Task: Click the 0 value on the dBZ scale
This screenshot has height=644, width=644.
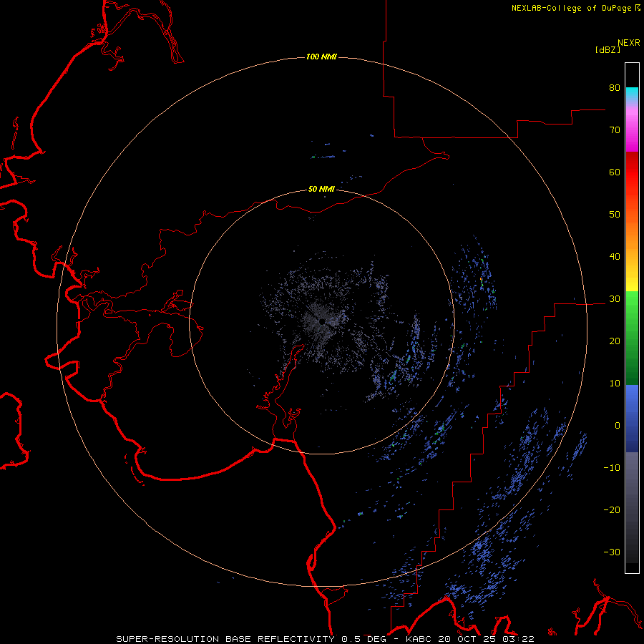Action: (618, 426)
